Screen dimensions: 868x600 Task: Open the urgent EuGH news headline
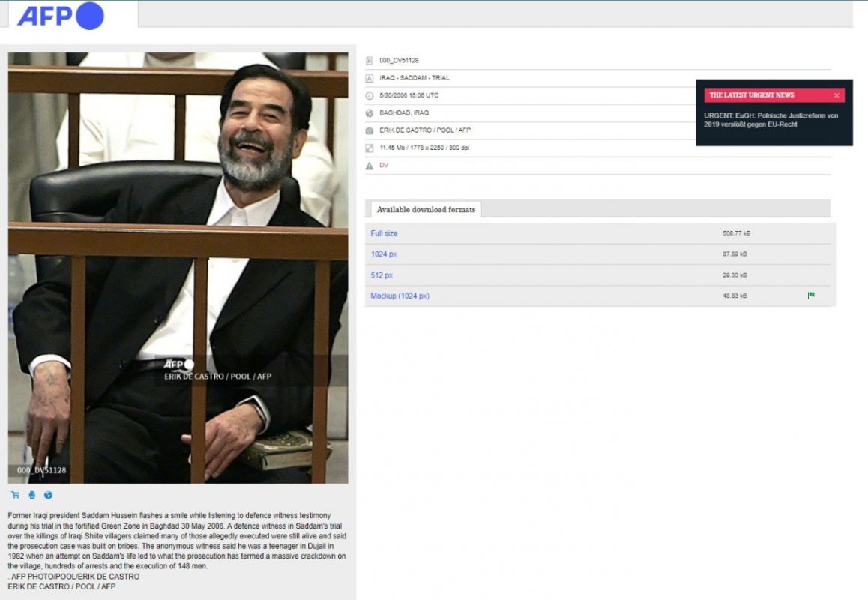point(771,120)
